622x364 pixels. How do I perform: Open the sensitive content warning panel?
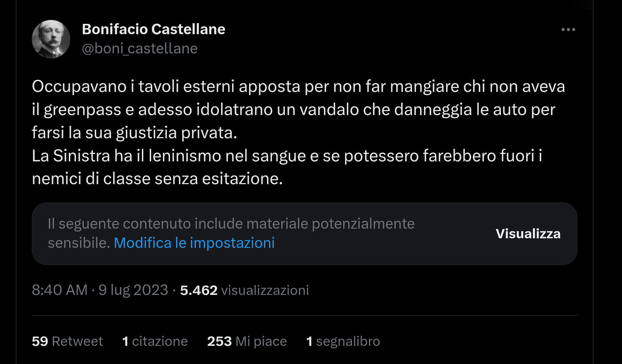[x=305, y=234]
